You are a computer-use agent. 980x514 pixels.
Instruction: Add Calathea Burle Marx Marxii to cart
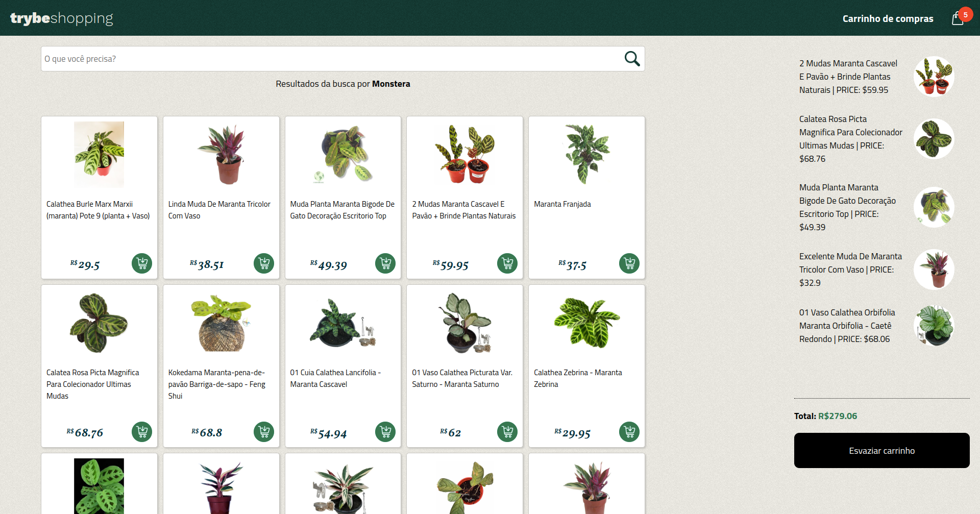(142, 263)
